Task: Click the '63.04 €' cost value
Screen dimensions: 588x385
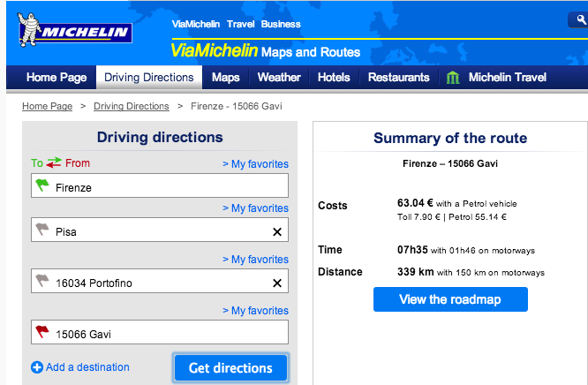Action: coord(415,203)
